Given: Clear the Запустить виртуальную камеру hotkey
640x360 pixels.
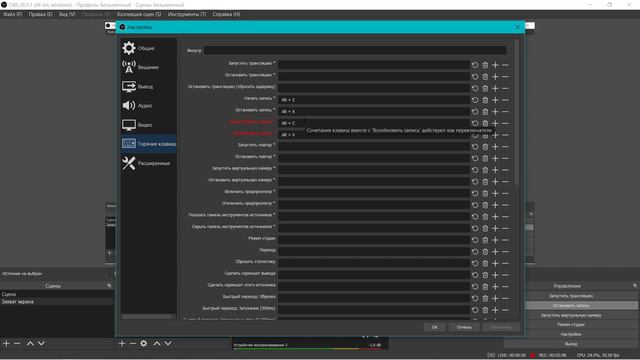Looking at the screenshot, I should point(485,170).
